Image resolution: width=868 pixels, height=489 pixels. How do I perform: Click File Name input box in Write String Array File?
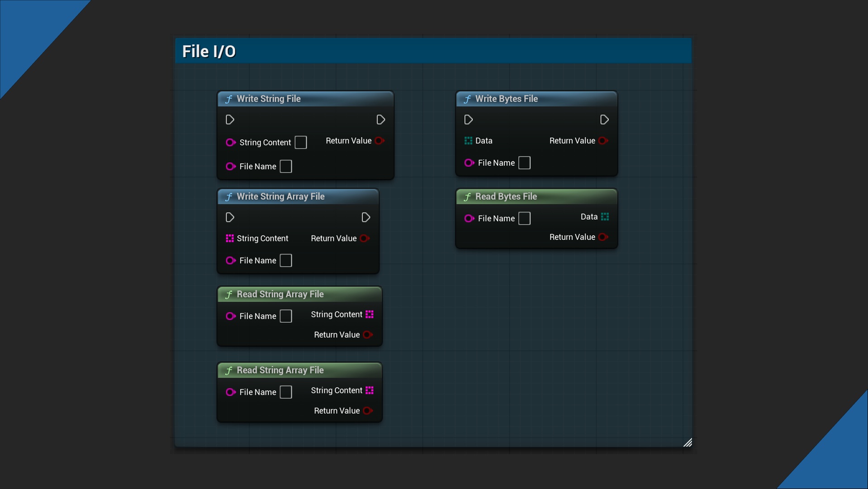pyautogui.click(x=286, y=260)
